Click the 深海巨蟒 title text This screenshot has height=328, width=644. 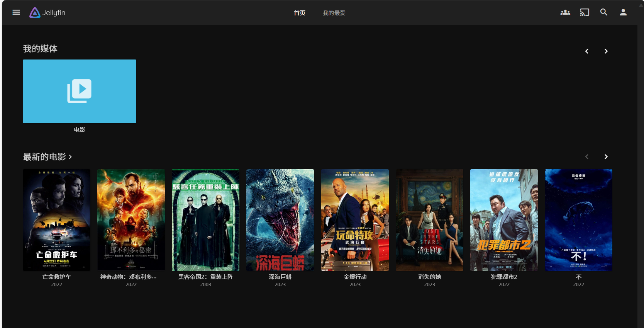pos(280,277)
